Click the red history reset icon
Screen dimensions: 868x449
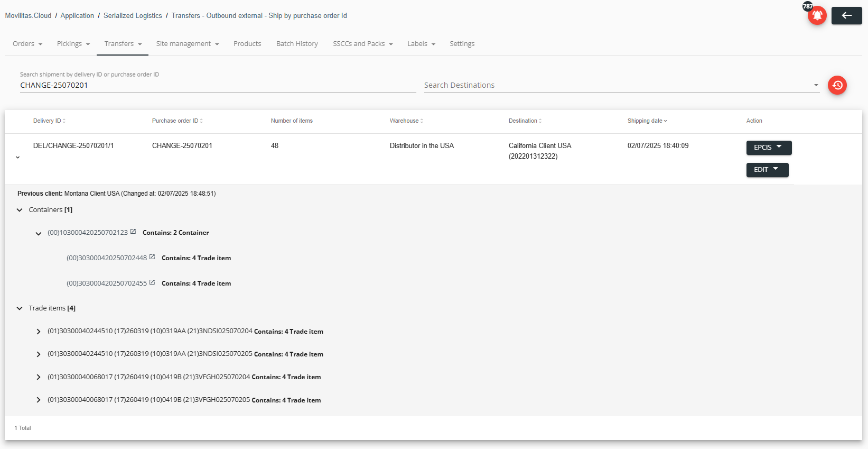[837, 85]
